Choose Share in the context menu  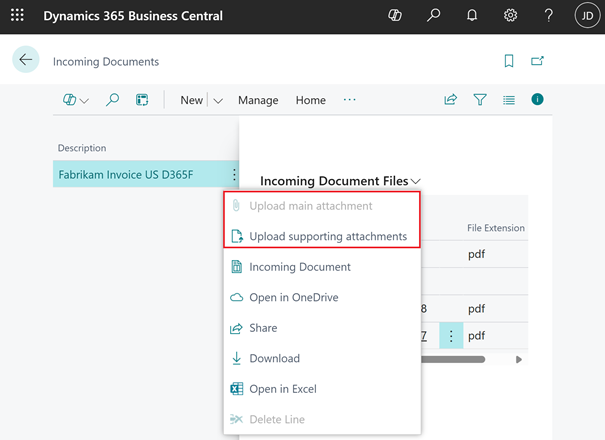pyautogui.click(x=322, y=328)
